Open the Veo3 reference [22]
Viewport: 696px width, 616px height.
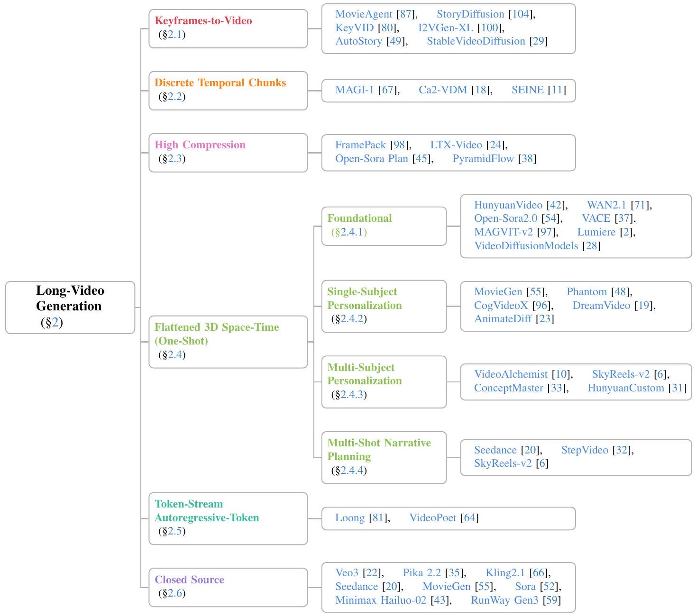point(372,573)
